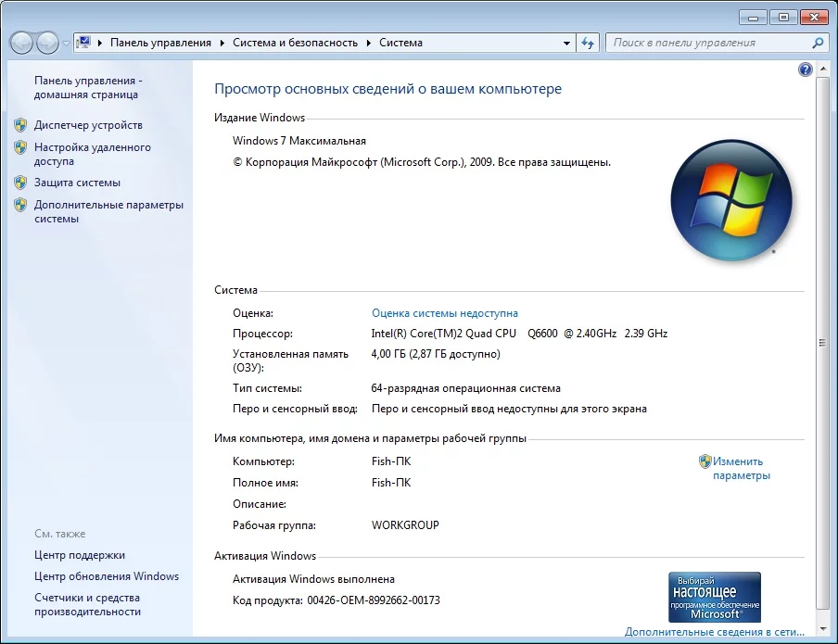Select Панель управления in the breadcrumb path

pyautogui.click(x=160, y=43)
